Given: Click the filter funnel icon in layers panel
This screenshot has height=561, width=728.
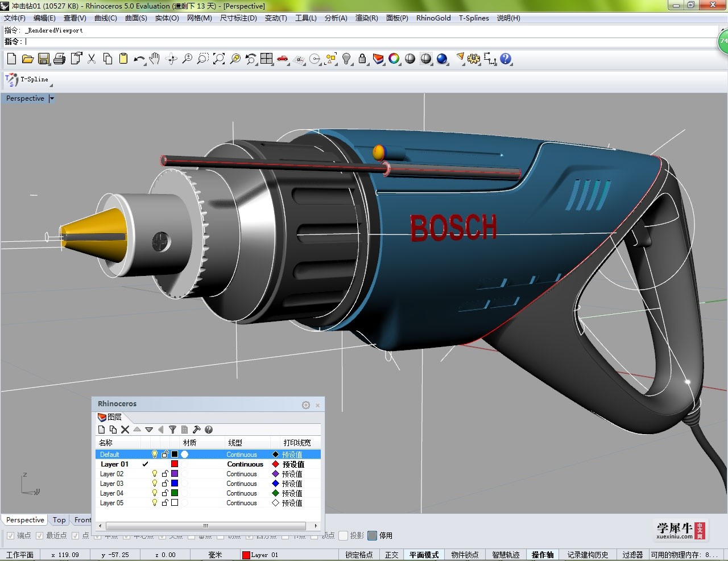Looking at the screenshot, I should coord(172,430).
